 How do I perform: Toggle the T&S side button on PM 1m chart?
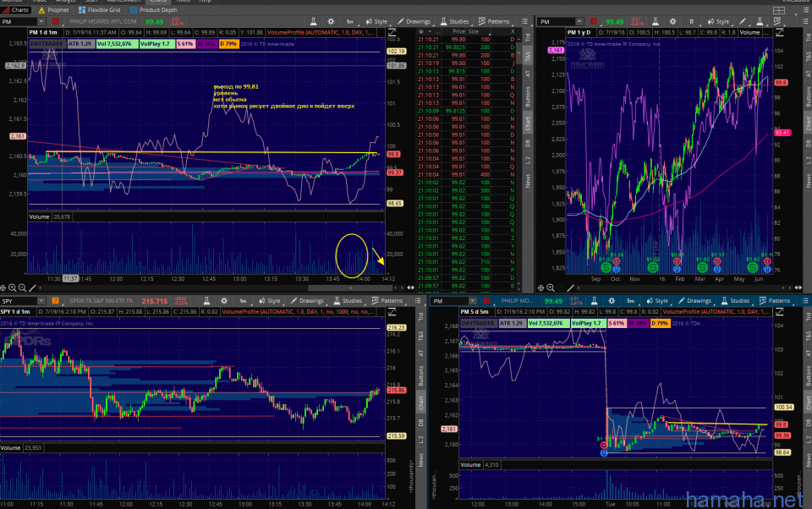[528, 56]
